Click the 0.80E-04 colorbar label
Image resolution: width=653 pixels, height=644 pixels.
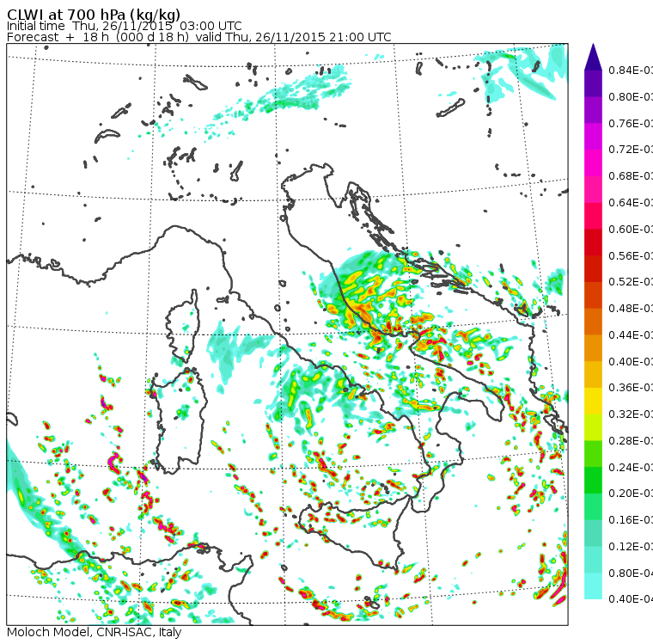coord(631,573)
